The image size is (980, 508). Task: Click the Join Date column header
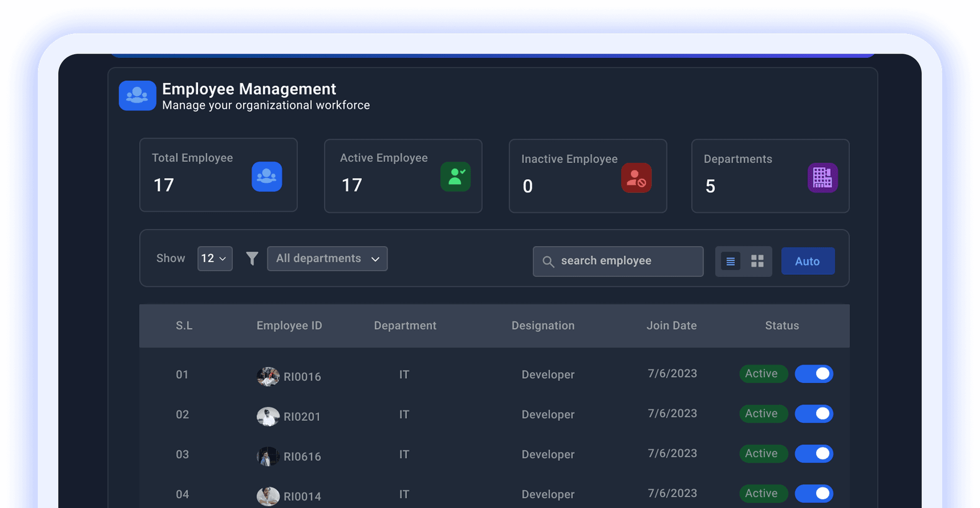click(x=672, y=325)
